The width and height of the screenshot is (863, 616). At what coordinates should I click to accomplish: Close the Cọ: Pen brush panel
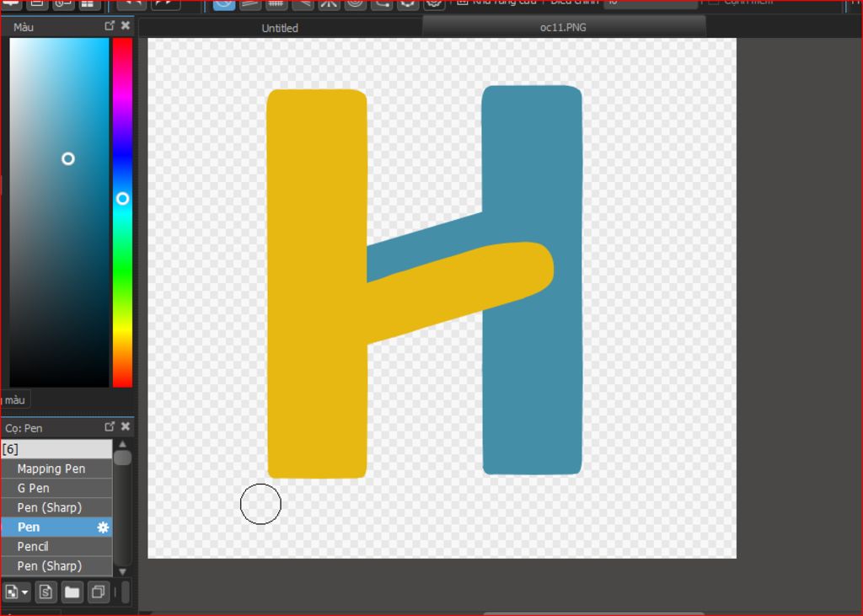pyautogui.click(x=126, y=426)
